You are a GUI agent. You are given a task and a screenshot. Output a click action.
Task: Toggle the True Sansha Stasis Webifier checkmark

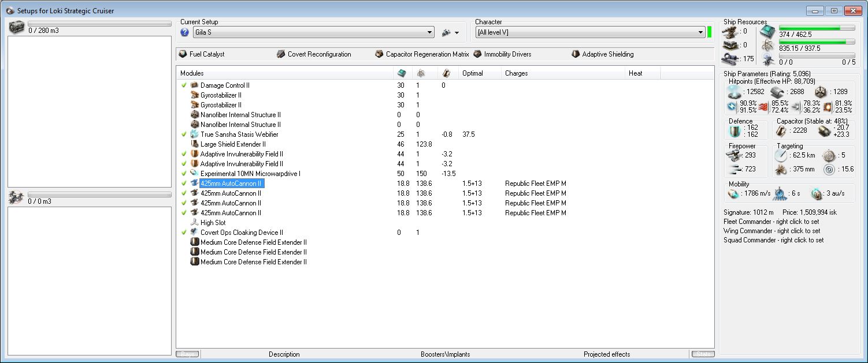pyautogui.click(x=184, y=134)
